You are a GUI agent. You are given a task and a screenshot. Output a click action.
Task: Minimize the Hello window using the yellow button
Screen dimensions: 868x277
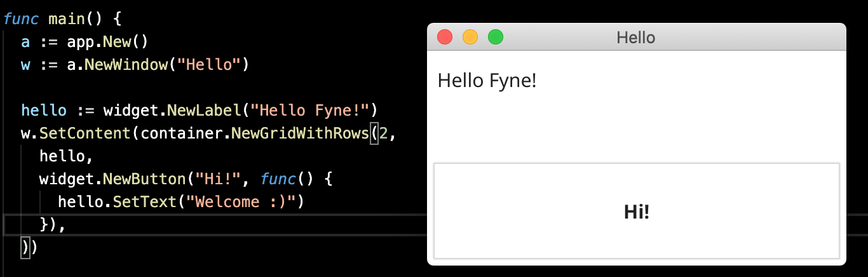point(470,37)
